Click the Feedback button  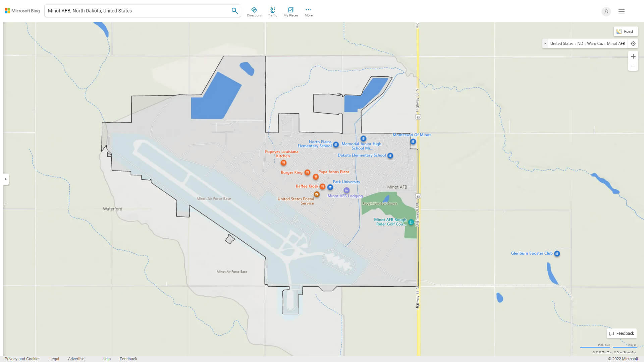coord(622,334)
